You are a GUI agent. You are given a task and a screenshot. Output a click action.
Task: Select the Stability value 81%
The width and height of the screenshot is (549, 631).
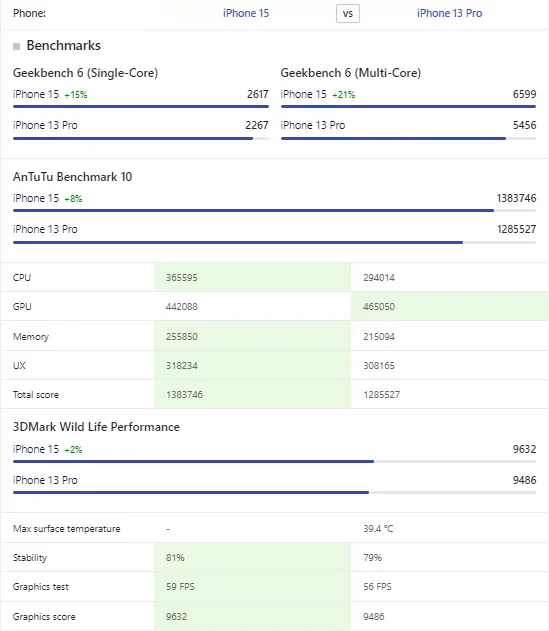coord(175,558)
